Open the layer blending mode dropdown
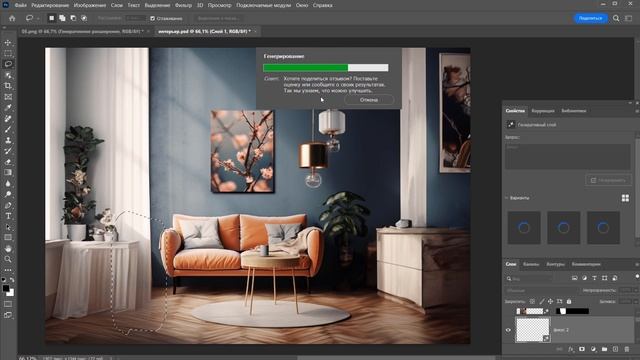Viewport: 640px width, 360px height. [541, 291]
